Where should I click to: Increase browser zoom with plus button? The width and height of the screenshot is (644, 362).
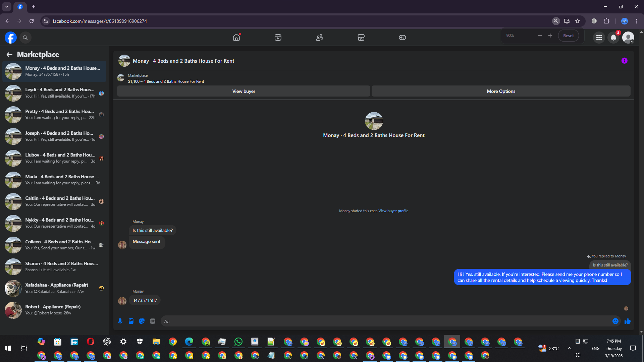(x=550, y=36)
